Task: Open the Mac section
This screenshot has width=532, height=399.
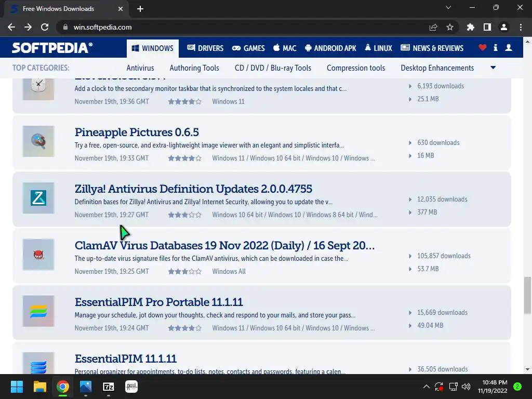Action: [x=285, y=48]
